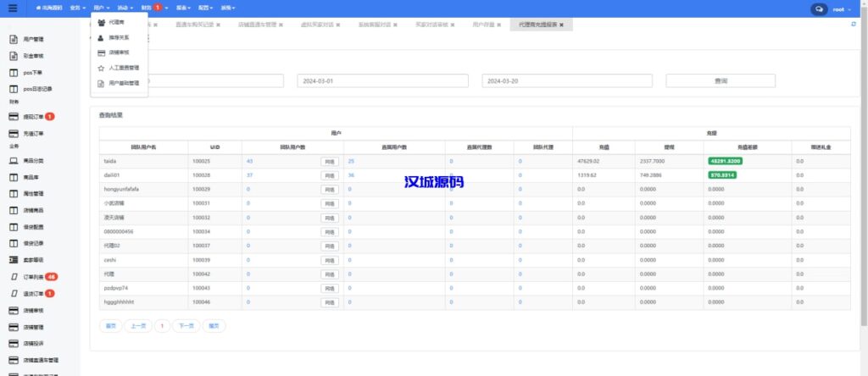Expand the 报表 top menu dropdown
The height and width of the screenshot is (376, 868).
click(x=183, y=8)
